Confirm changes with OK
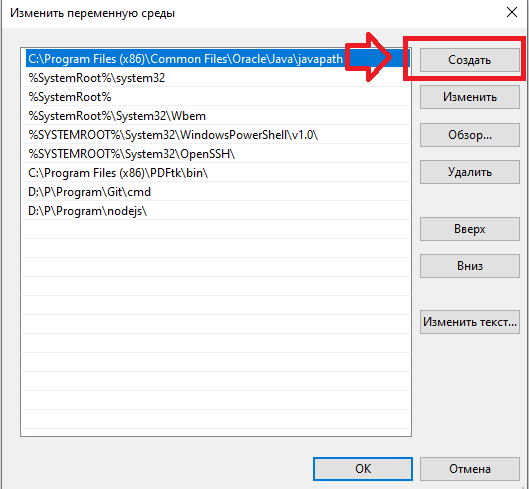This screenshot has width=529, height=489. tap(363, 469)
